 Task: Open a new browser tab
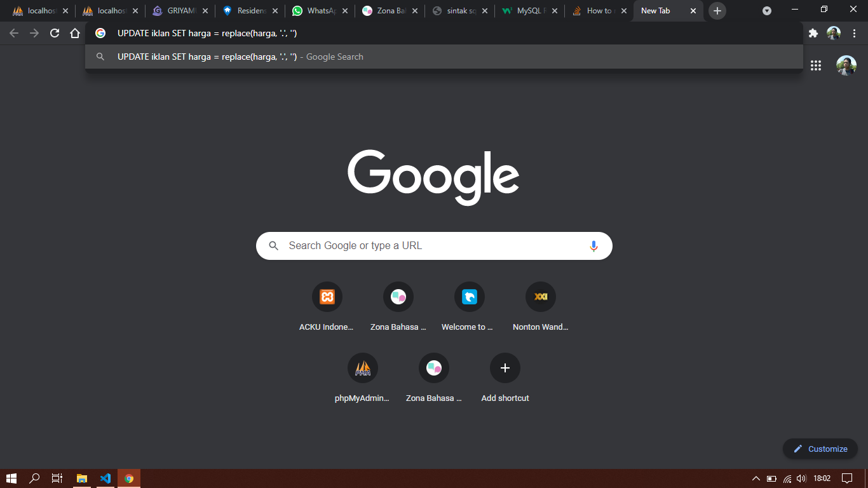click(717, 11)
